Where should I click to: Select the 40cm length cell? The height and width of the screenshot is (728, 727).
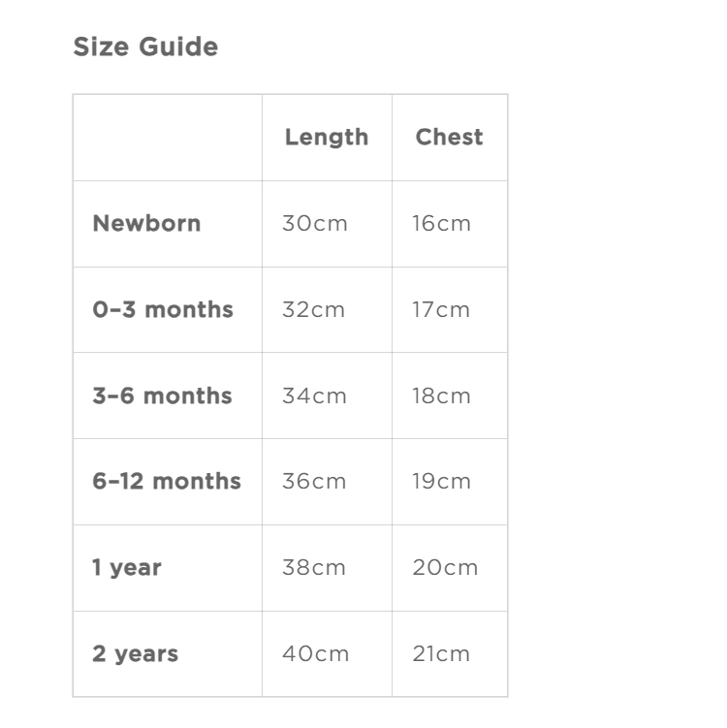316,653
